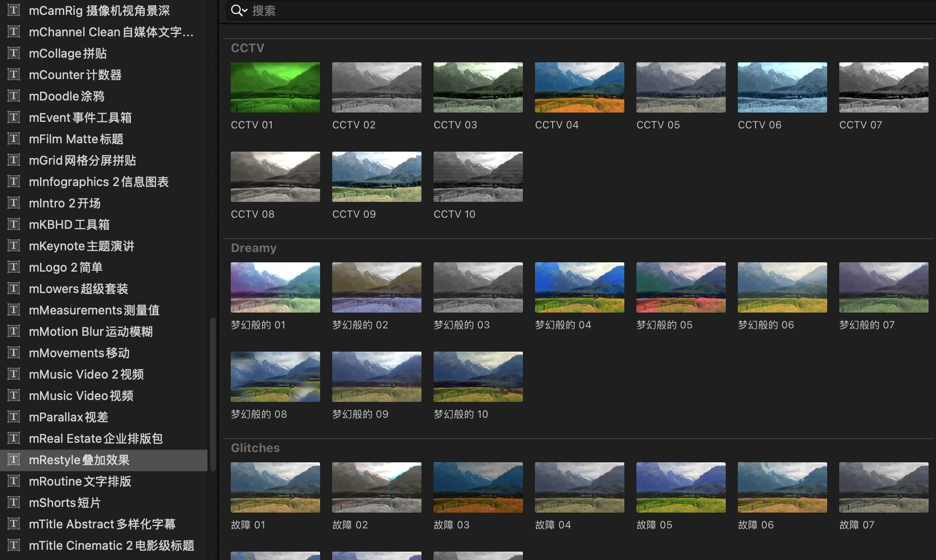This screenshot has width=936, height=560.
Task: Select mIntro 2 开场 category
Action: (104, 203)
